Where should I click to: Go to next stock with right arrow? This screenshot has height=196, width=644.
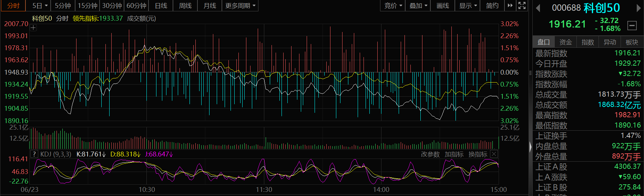639,8
